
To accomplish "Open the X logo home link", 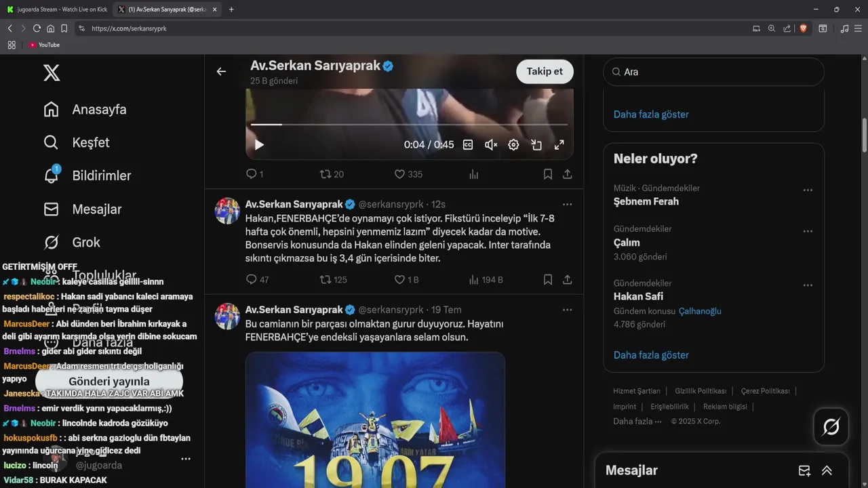I will coord(52,72).
